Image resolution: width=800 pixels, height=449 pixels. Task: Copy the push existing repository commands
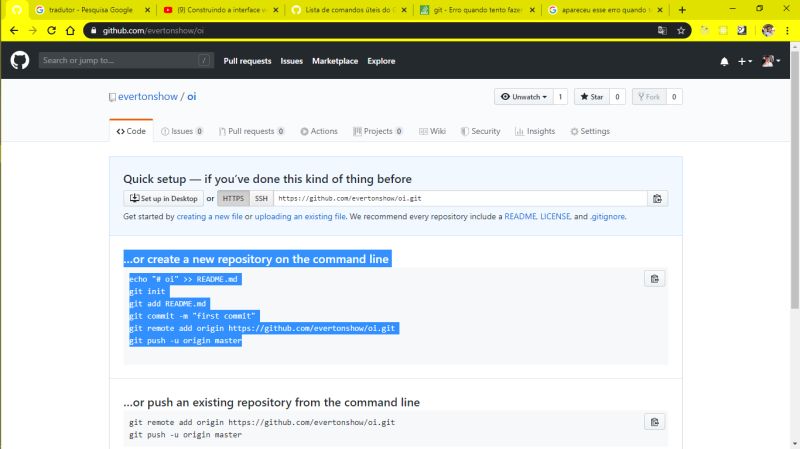[x=655, y=422]
